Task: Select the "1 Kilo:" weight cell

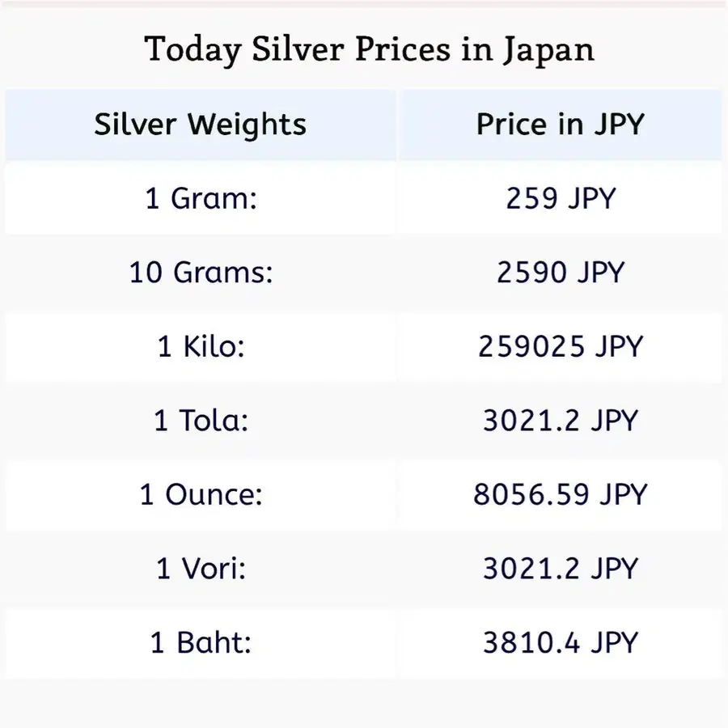Action: pyautogui.click(x=201, y=346)
